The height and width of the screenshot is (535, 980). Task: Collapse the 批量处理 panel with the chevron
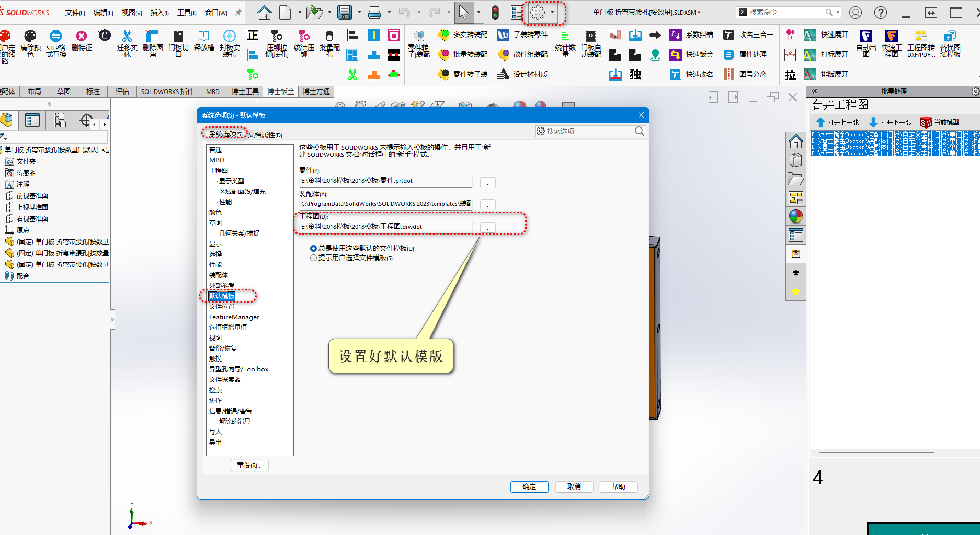click(x=814, y=90)
